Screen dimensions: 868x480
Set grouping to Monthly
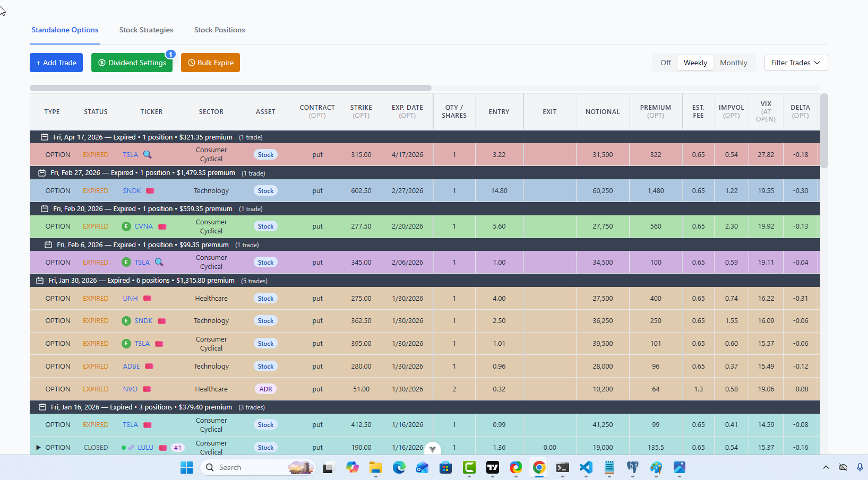tap(734, 63)
